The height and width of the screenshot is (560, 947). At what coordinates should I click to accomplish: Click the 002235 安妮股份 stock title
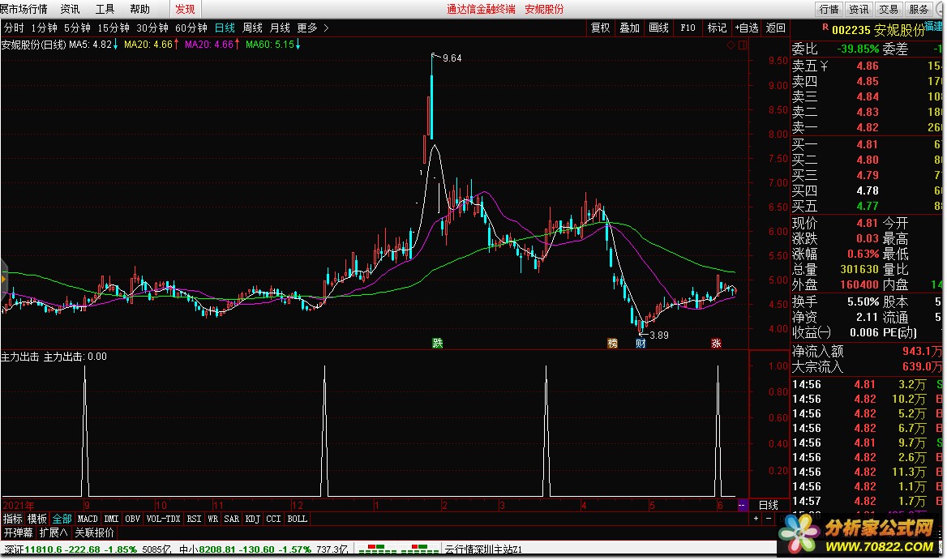[879, 30]
